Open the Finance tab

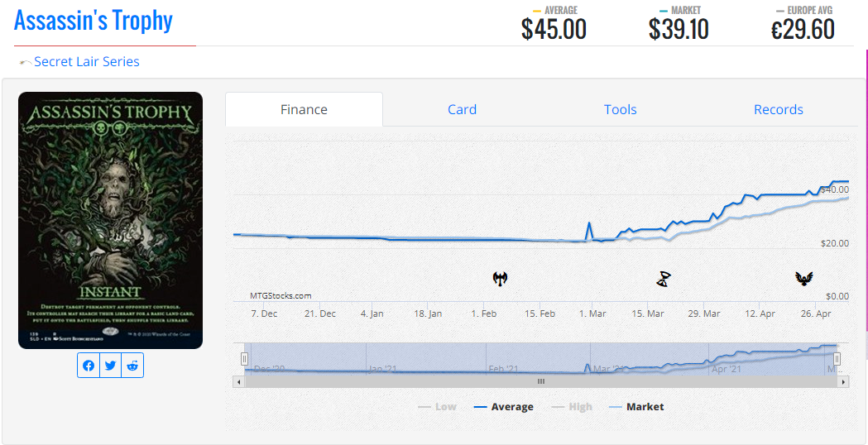(x=304, y=109)
